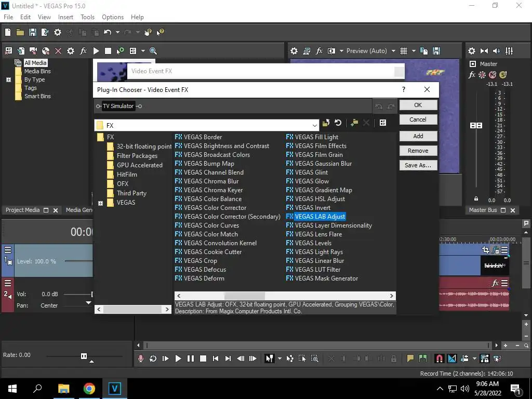Toggle Enable Snapping magnet icon

point(439,358)
